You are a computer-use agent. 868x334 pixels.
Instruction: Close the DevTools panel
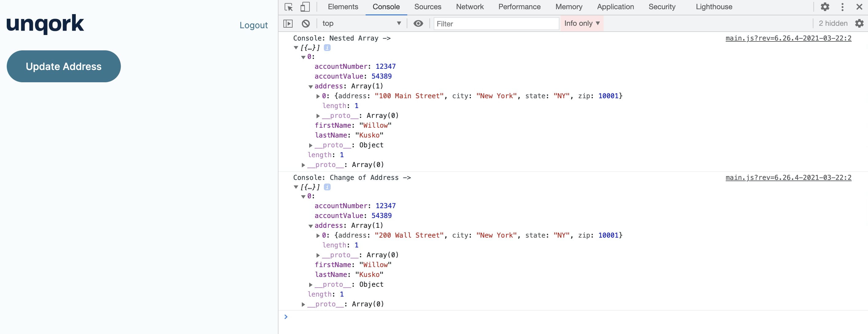[x=859, y=7]
